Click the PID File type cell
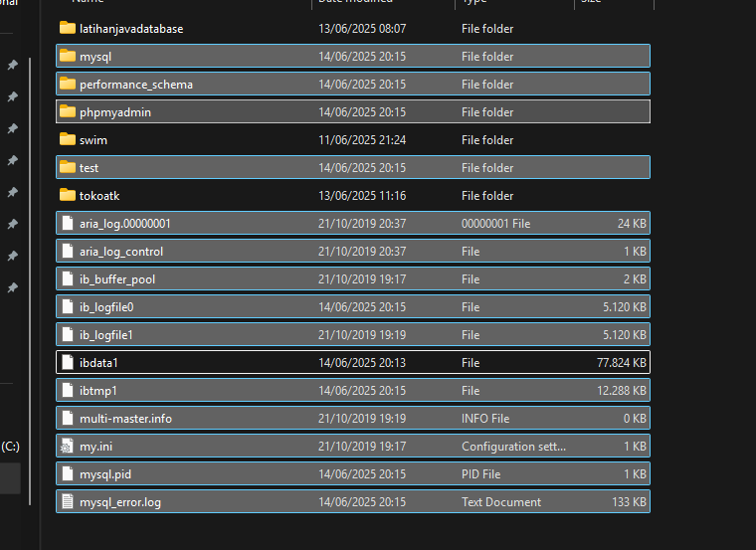Image resolution: width=756 pixels, height=550 pixels. [480, 474]
